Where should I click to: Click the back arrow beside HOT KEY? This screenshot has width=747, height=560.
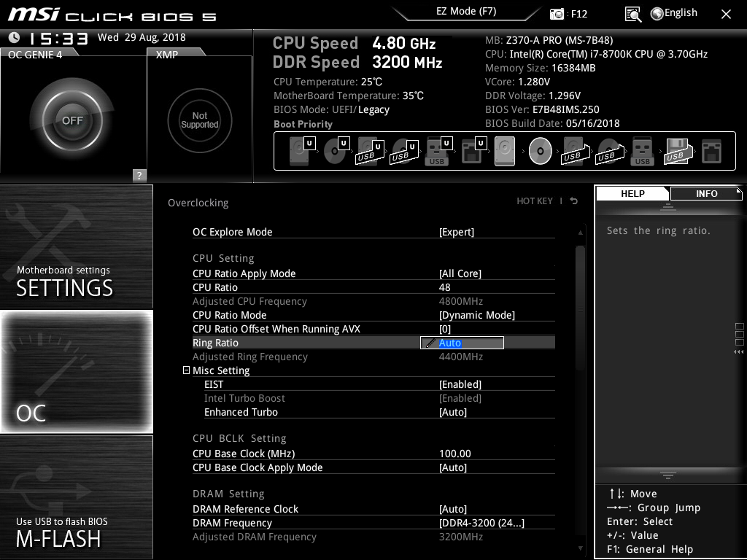click(574, 201)
